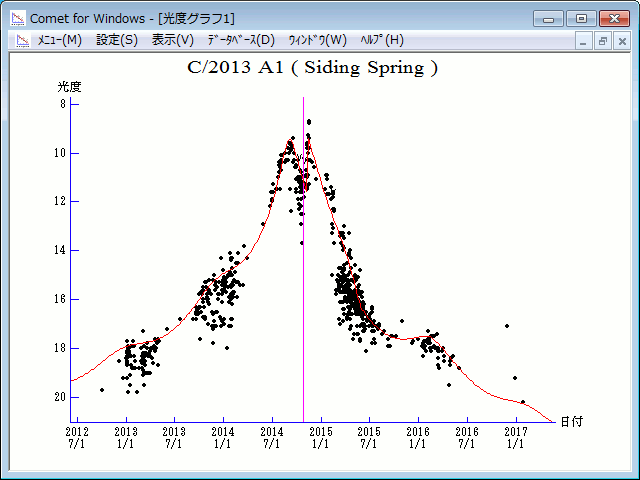
Task: Click the 日付 date axis label
Action: pyautogui.click(x=571, y=421)
